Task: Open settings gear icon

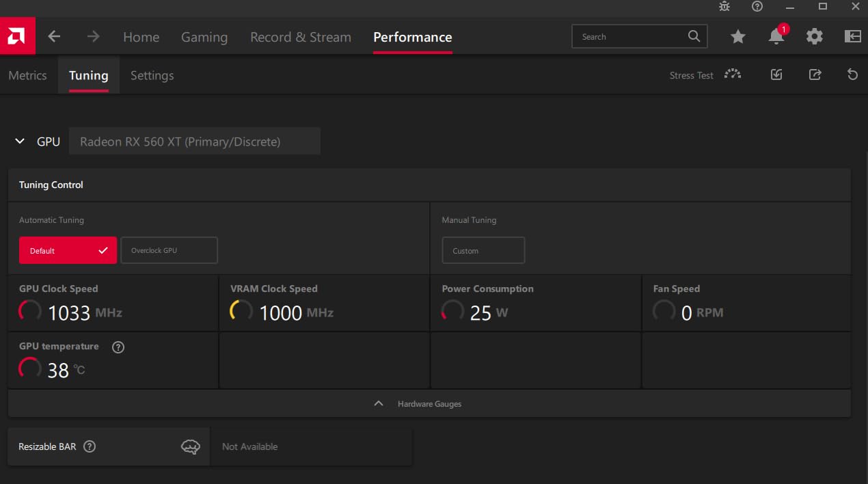Action: point(814,37)
